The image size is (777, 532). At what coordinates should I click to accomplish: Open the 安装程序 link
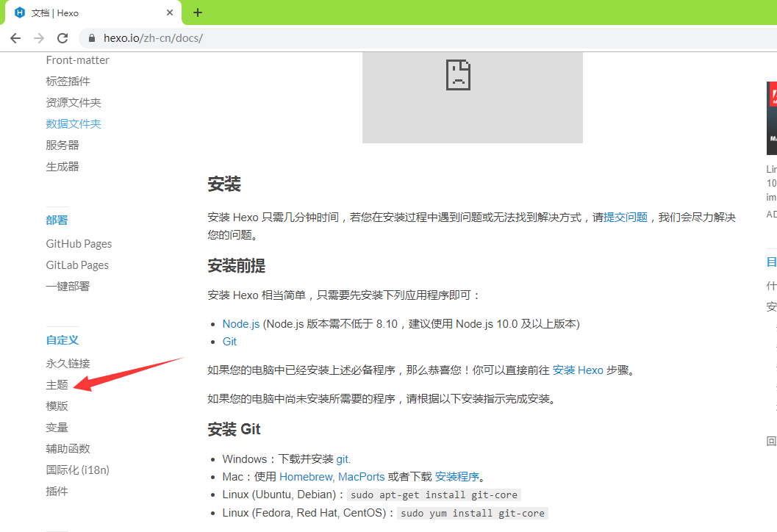[x=457, y=477]
